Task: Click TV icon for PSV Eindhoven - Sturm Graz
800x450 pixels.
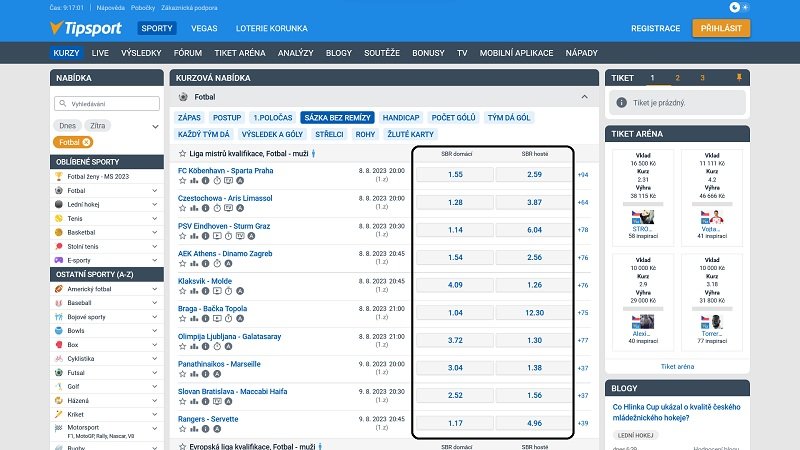Action: click(x=240, y=236)
